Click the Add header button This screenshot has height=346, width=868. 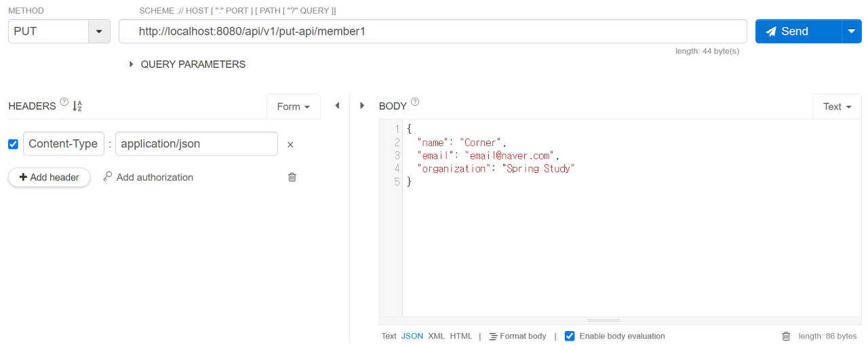coord(49,177)
